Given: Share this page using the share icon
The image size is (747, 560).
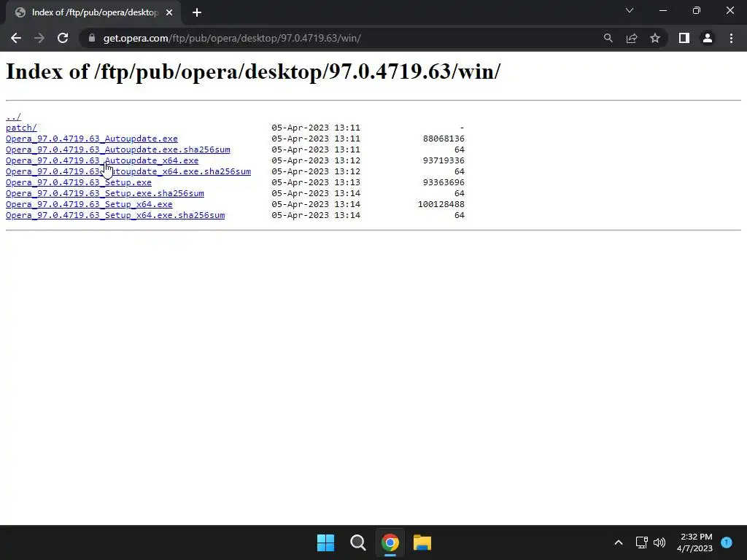Looking at the screenshot, I should coord(632,38).
